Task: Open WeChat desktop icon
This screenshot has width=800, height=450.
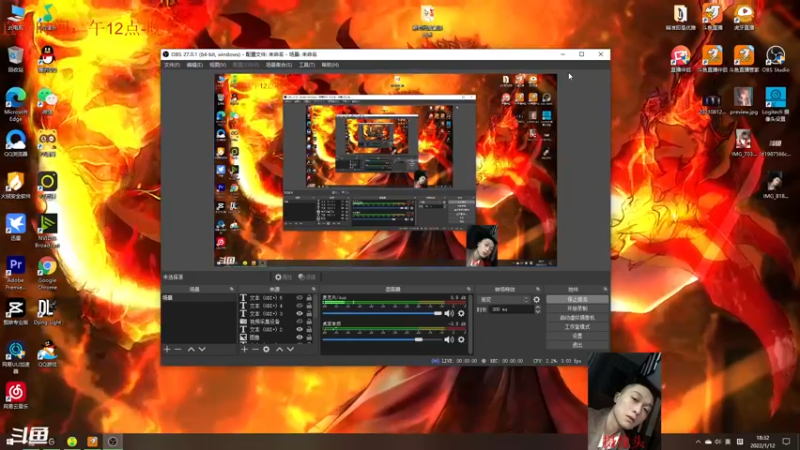Action: [x=47, y=101]
